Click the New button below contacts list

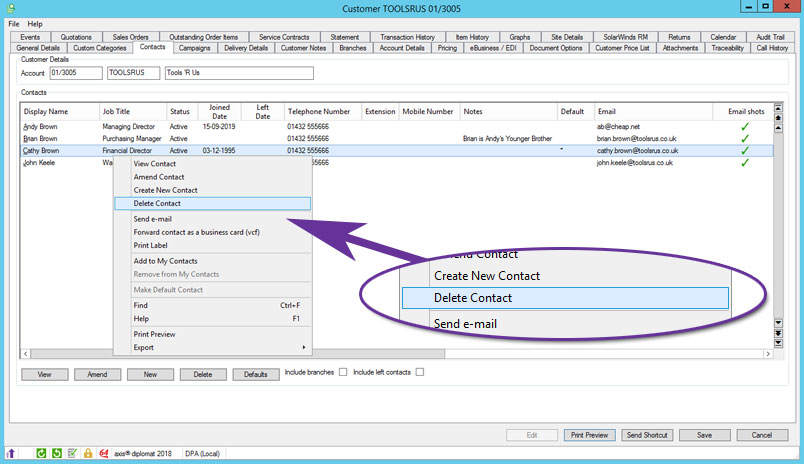pos(150,375)
